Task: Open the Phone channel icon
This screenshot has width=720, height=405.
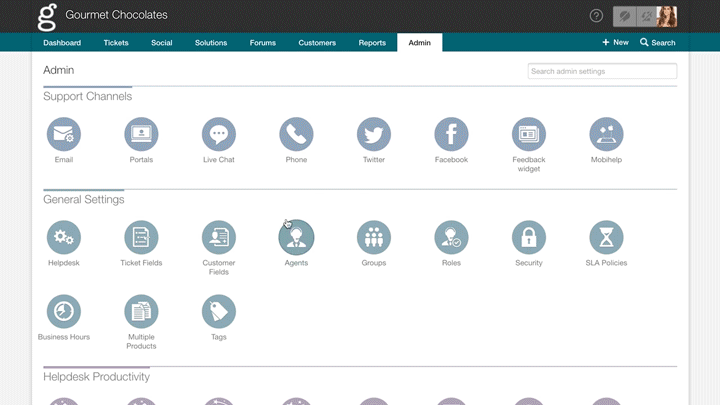Action: pyautogui.click(x=296, y=134)
